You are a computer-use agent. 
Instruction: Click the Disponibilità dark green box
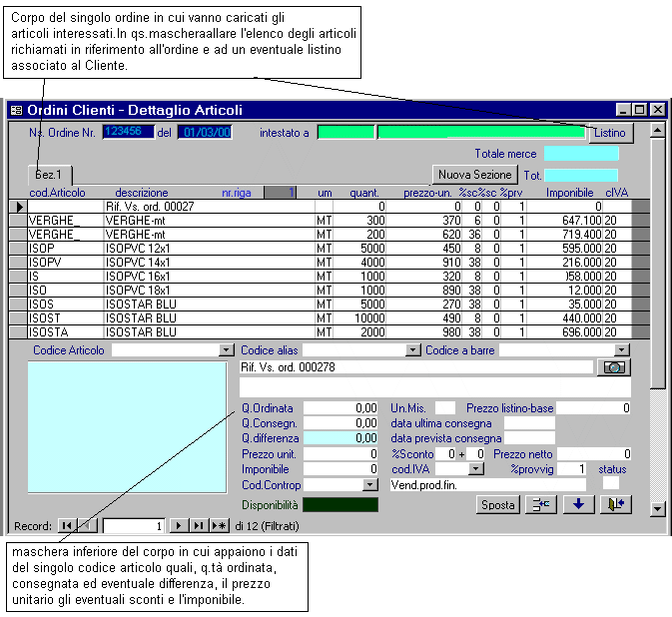click(x=340, y=505)
